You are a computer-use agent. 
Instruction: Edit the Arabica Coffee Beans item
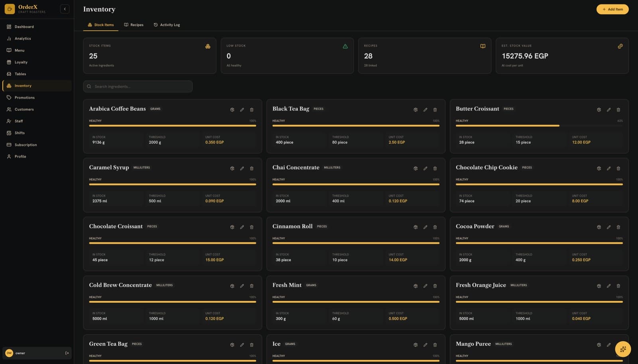tap(242, 110)
